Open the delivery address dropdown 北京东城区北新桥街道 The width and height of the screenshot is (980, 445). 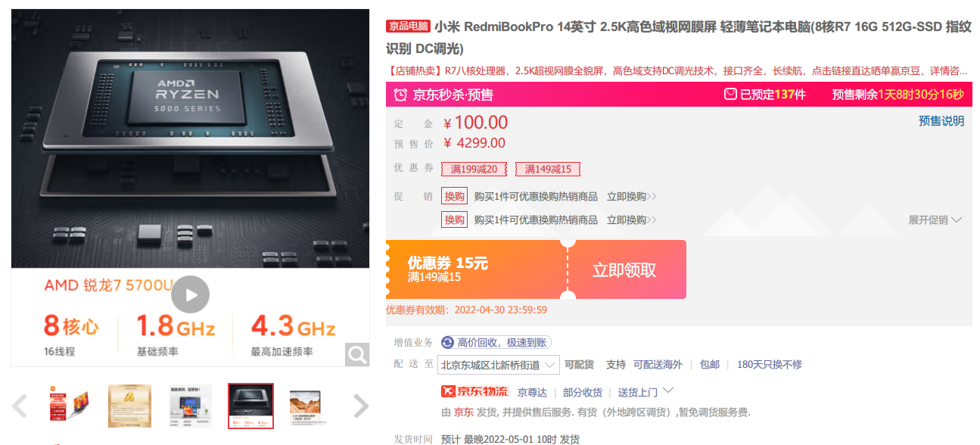[x=499, y=365]
